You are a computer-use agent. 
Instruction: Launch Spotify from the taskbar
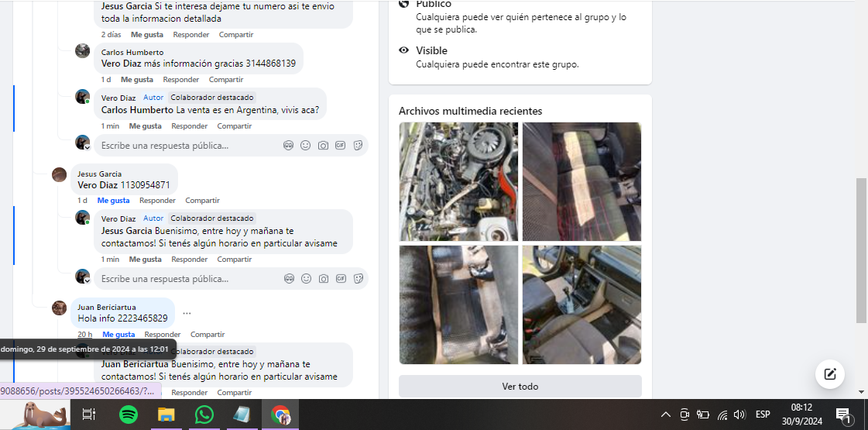coord(129,415)
